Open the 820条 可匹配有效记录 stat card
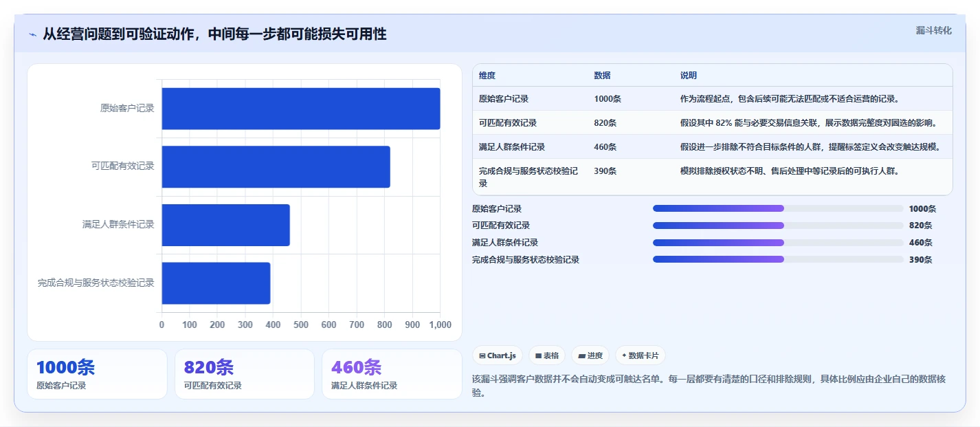 click(245, 374)
